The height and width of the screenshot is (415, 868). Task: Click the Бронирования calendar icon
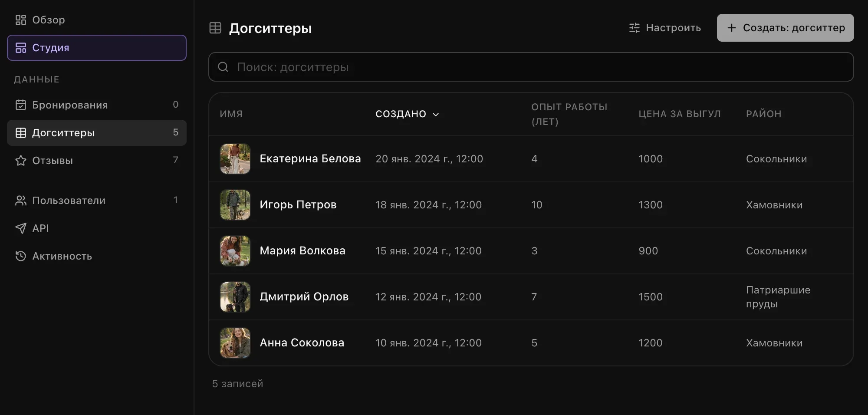pos(21,105)
